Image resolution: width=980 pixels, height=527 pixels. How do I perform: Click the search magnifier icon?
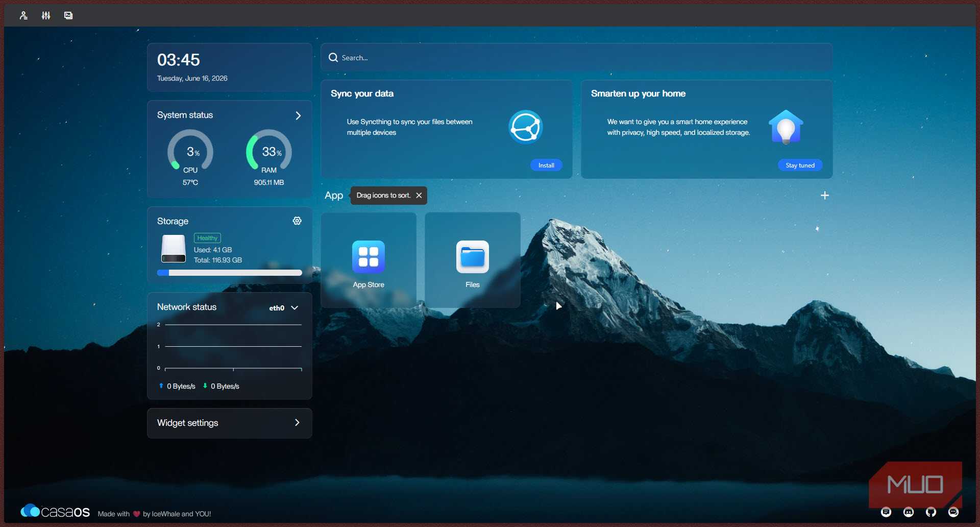333,58
